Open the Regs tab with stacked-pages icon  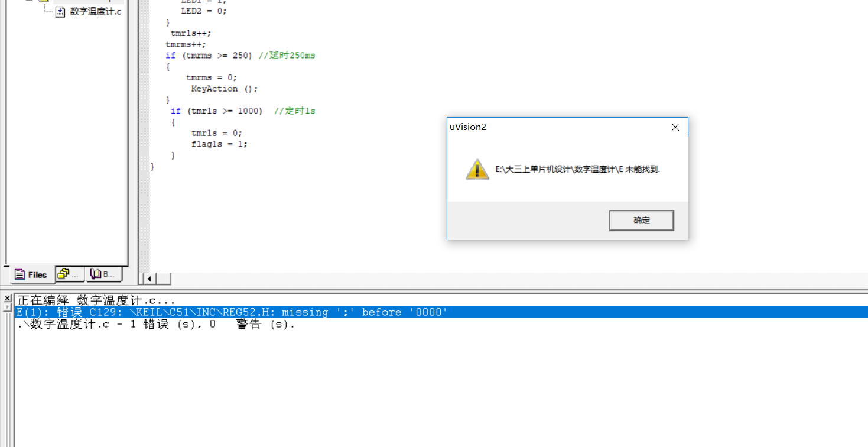tap(70, 274)
